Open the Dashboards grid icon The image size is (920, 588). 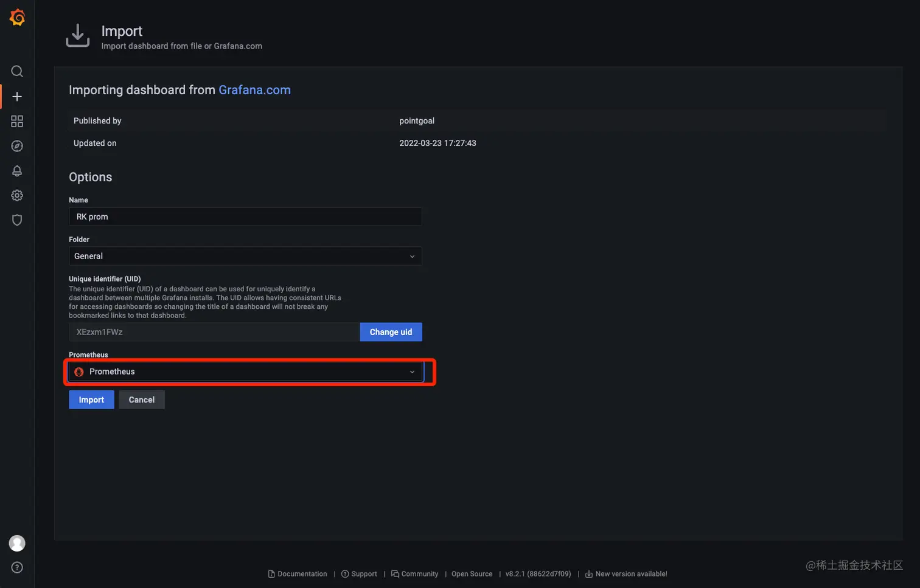click(x=17, y=122)
